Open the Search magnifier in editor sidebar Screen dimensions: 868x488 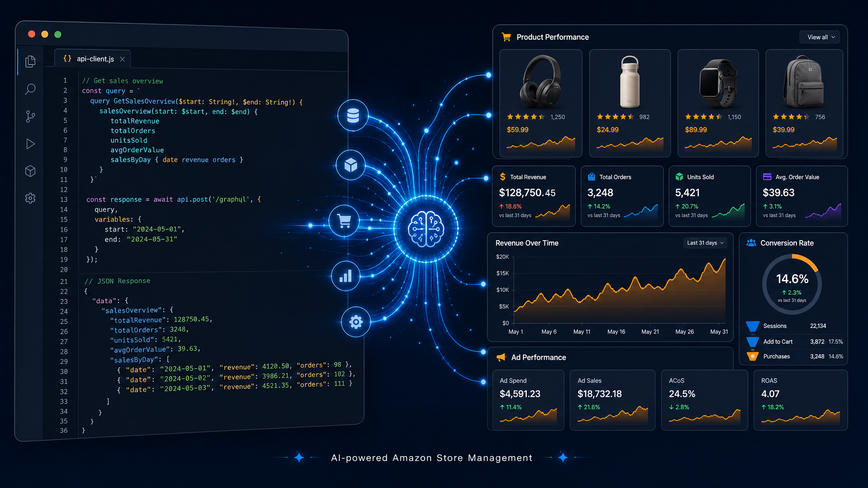pos(30,89)
